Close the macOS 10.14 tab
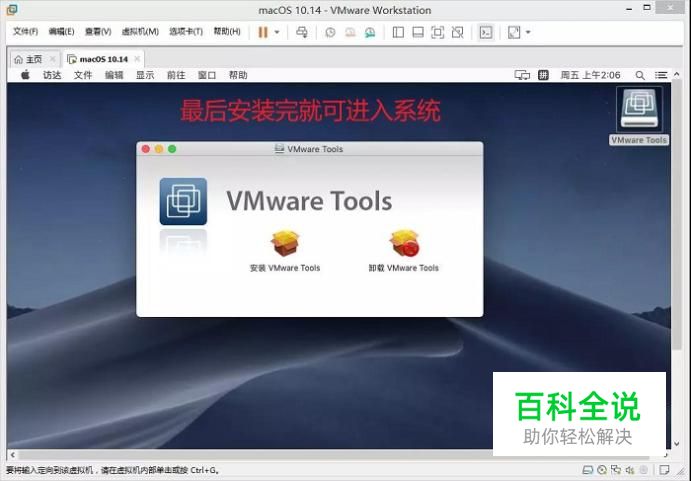Image resolution: width=691 pixels, height=481 pixels. click(137, 59)
